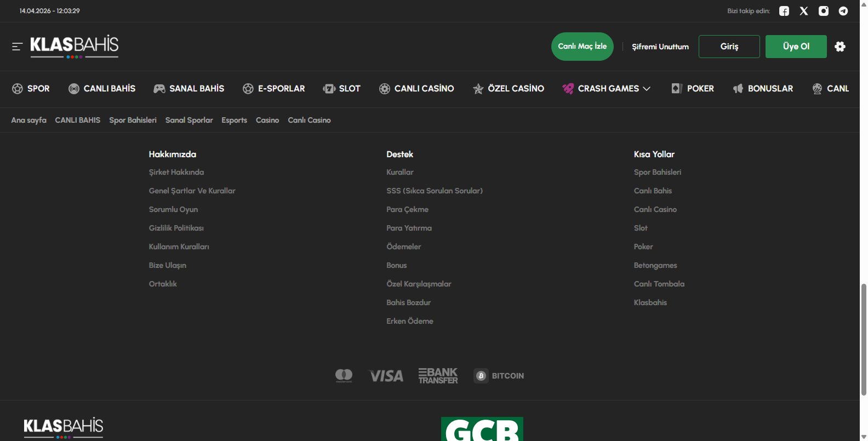
Task: Click the rocket icon beside CRASH GAMES
Action: (x=568, y=89)
